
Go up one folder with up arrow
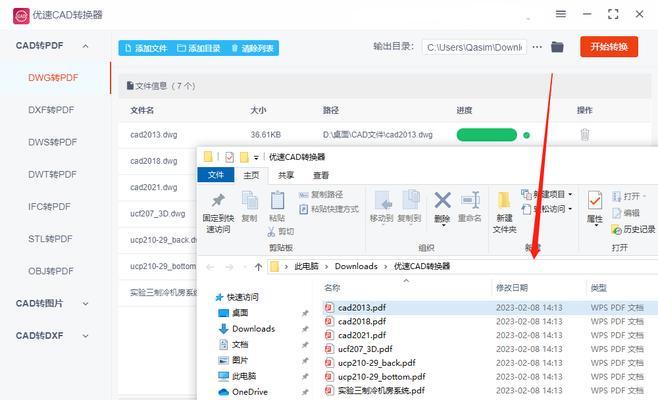258,267
